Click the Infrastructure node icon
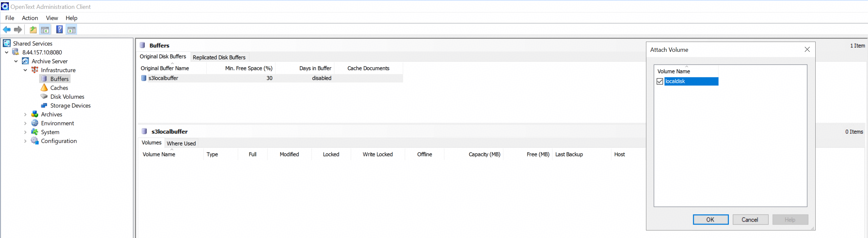This screenshot has width=868, height=238. 35,70
